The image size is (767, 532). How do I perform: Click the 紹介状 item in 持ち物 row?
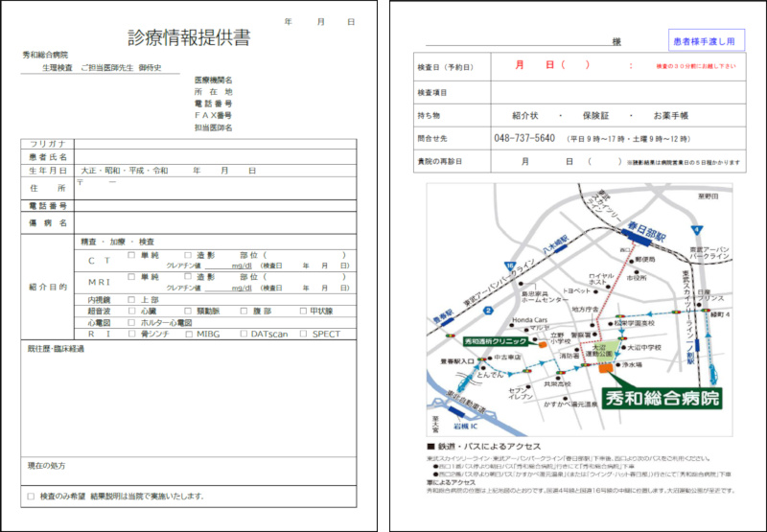524,116
